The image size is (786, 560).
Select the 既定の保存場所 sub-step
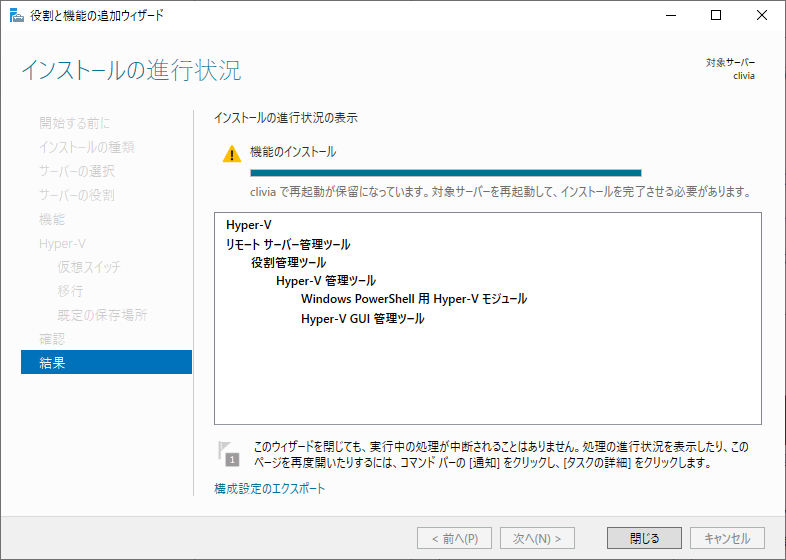[x=102, y=315]
